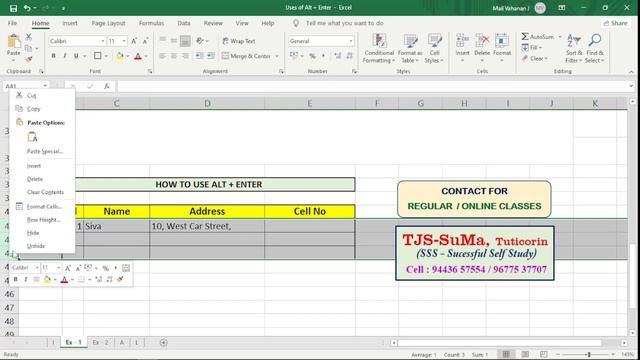640x360 pixels.
Task: Choose Row Height in the context menu
Action: (x=44, y=220)
